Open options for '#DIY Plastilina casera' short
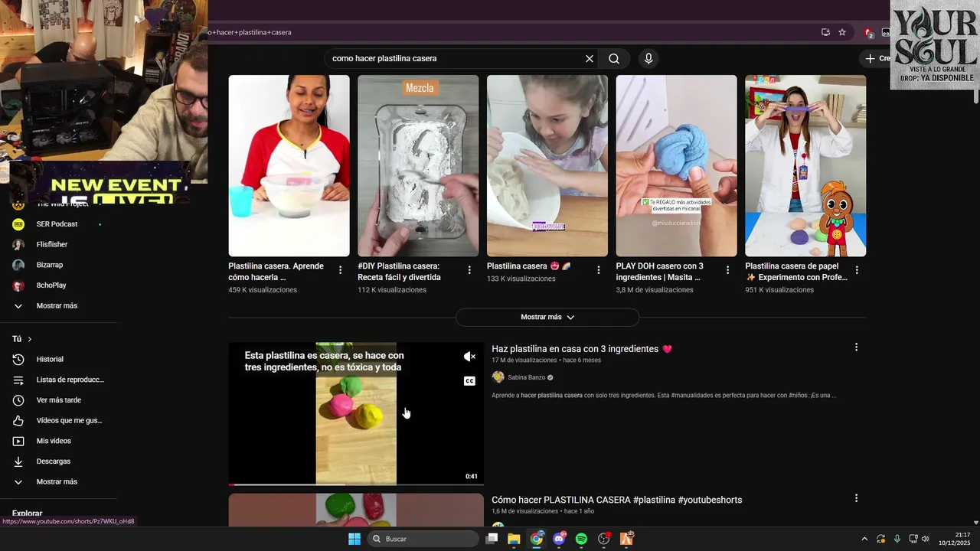Screen dimensions: 980x551 pyautogui.click(x=469, y=270)
